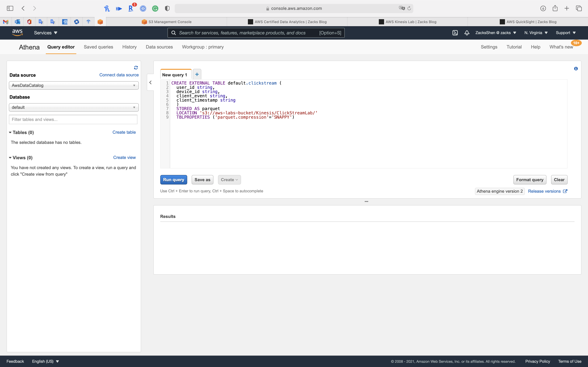Add a new query tab with plus icon
The width and height of the screenshot is (588, 367).
tap(197, 75)
